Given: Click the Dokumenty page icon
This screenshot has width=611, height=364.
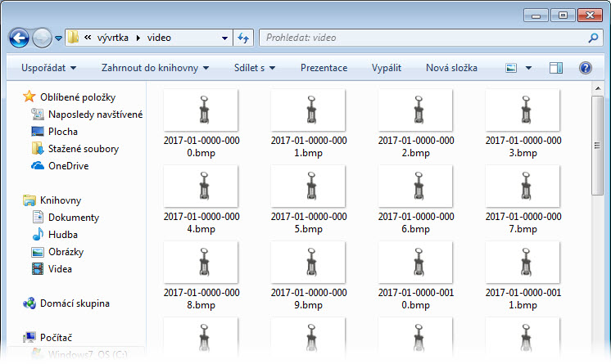Looking at the screenshot, I should coord(38,217).
